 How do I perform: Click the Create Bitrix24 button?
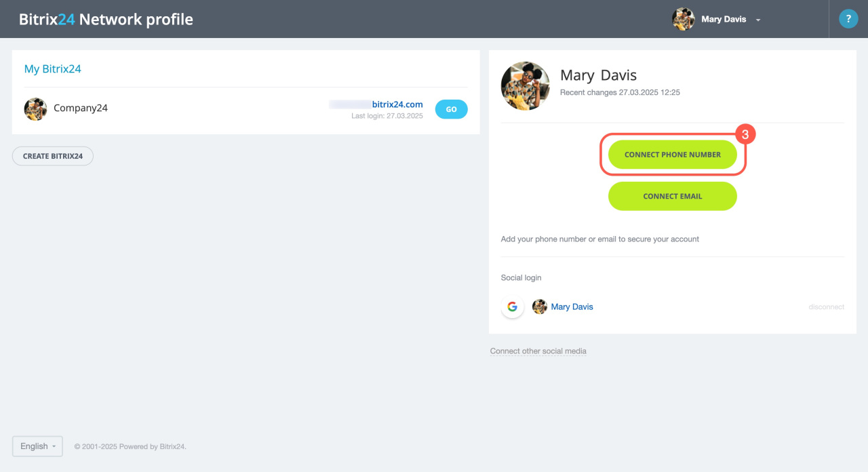pos(53,156)
